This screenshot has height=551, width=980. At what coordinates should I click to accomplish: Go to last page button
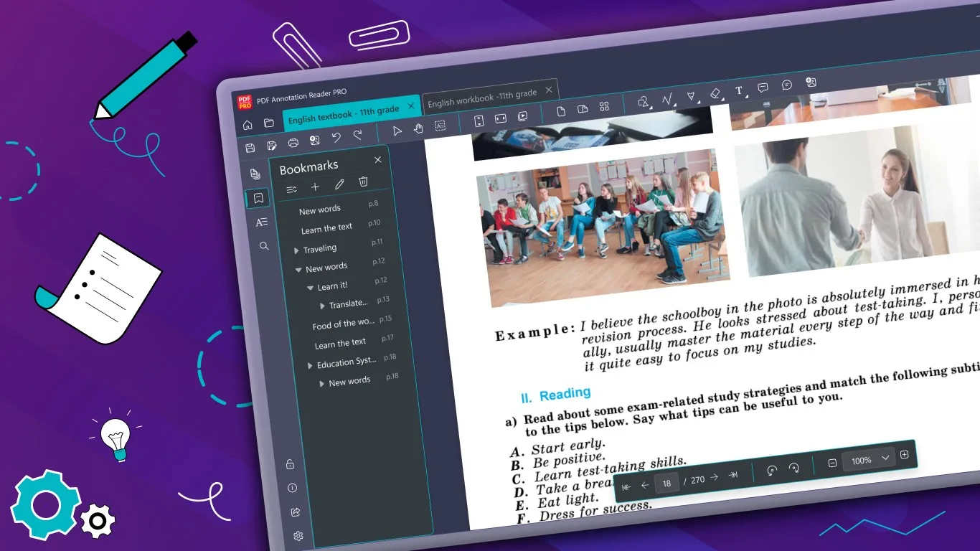[x=732, y=475]
